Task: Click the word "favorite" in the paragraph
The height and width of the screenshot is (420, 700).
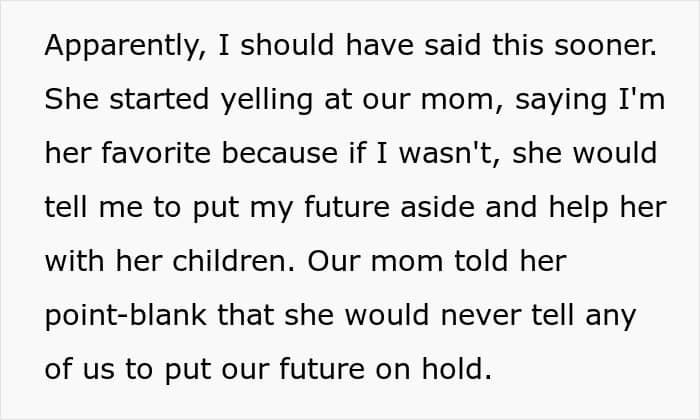Action: click(x=156, y=153)
